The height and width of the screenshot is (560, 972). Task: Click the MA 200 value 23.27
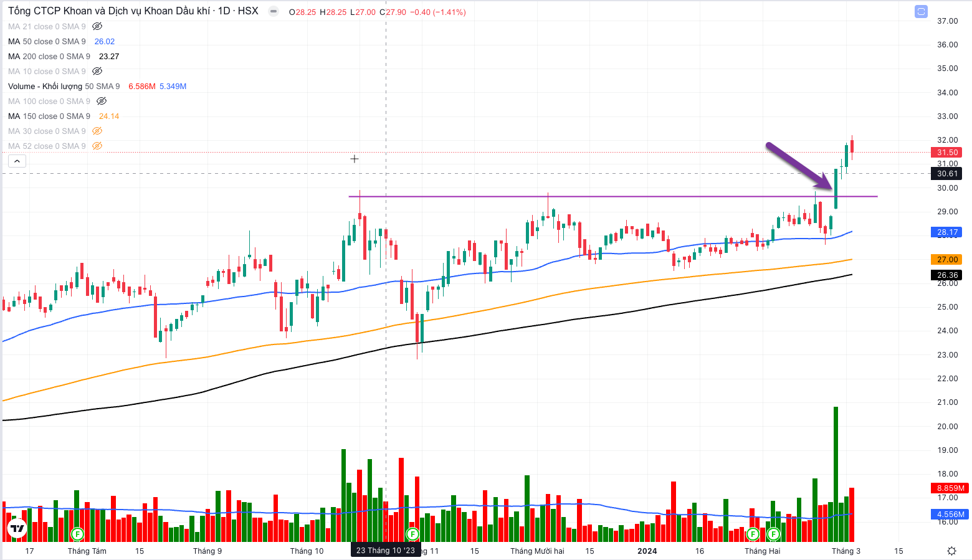[x=109, y=56]
